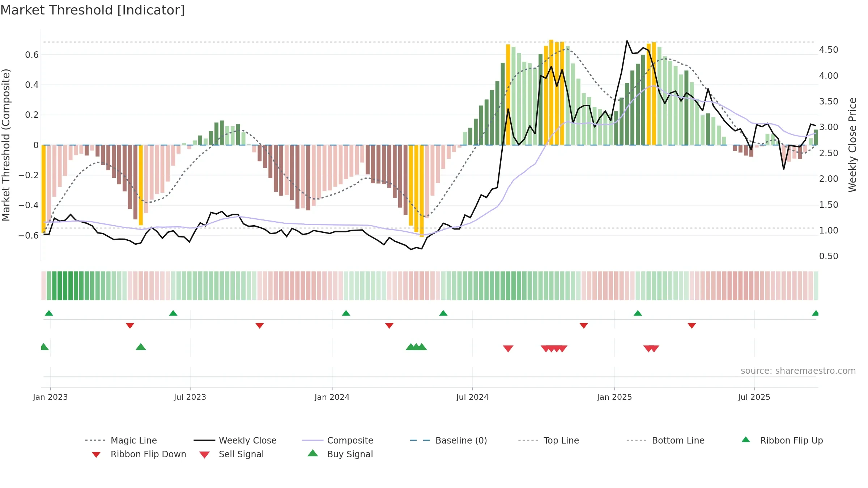
Task: Click the ribbon flip up marker after Jan 2024
Action: (346, 313)
